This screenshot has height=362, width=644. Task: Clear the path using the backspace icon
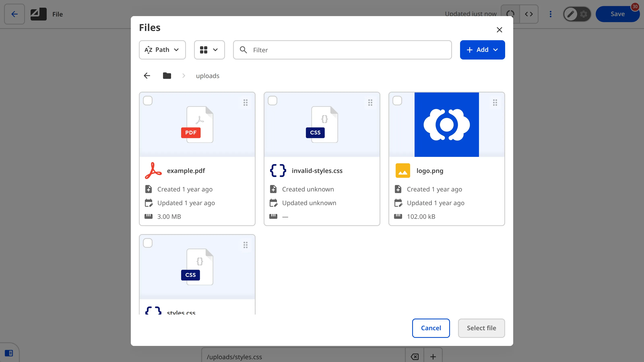[x=414, y=357]
